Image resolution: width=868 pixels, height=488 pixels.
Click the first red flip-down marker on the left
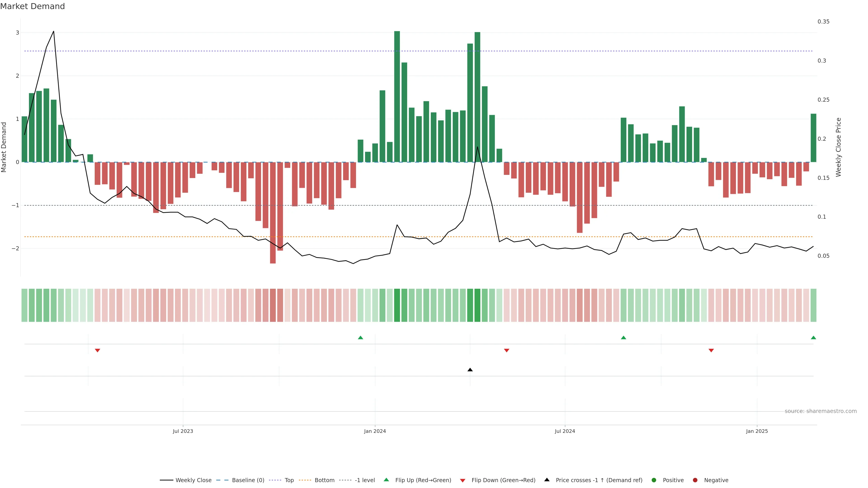coord(97,351)
